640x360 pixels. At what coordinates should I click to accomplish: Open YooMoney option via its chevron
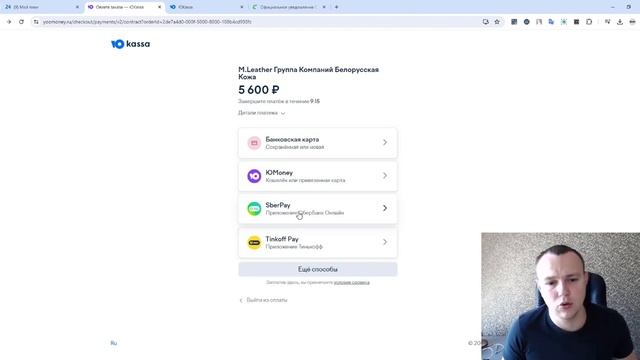coord(384,176)
